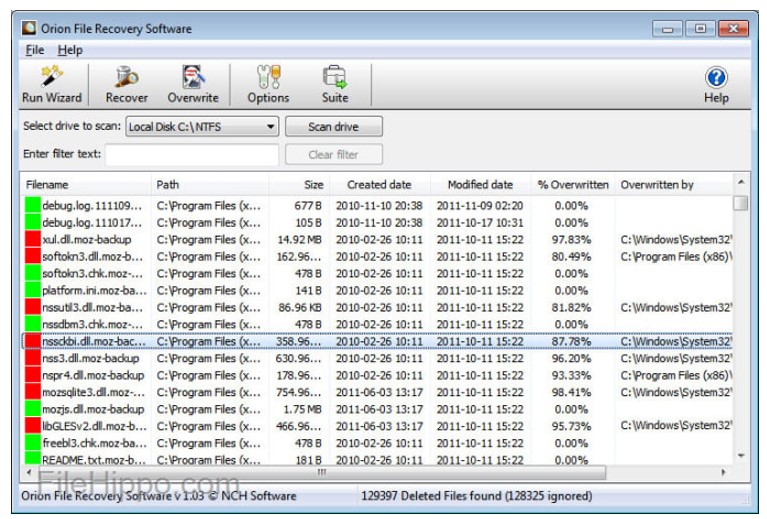Sort by Created date column header

(x=380, y=184)
